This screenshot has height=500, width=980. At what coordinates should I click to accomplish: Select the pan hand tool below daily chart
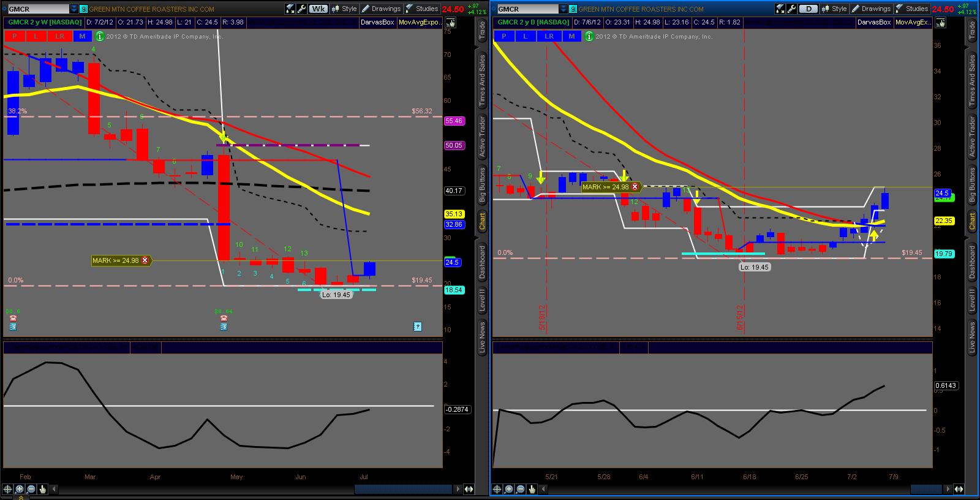(533, 489)
